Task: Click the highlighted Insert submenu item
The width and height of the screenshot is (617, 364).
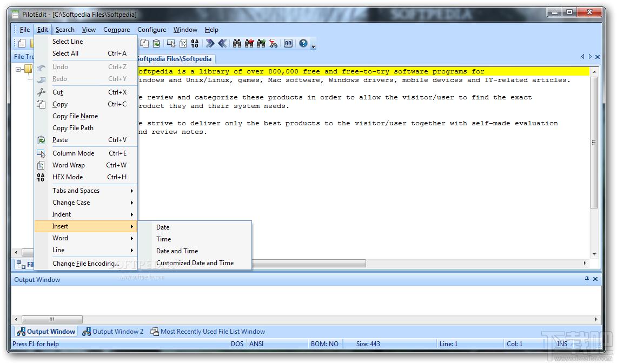Action: tap(86, 226)
